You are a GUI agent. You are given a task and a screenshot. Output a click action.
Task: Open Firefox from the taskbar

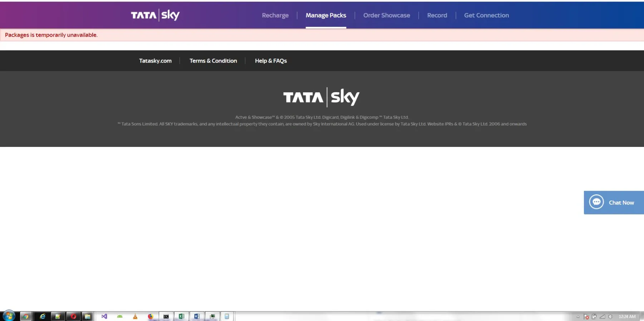click(x=151, y=316)
